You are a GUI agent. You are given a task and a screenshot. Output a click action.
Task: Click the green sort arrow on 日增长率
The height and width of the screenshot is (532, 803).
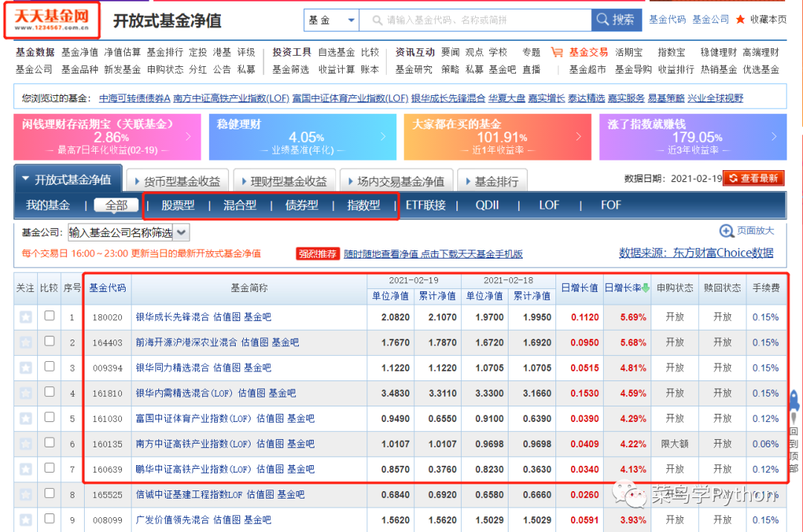tap(646, 288)
